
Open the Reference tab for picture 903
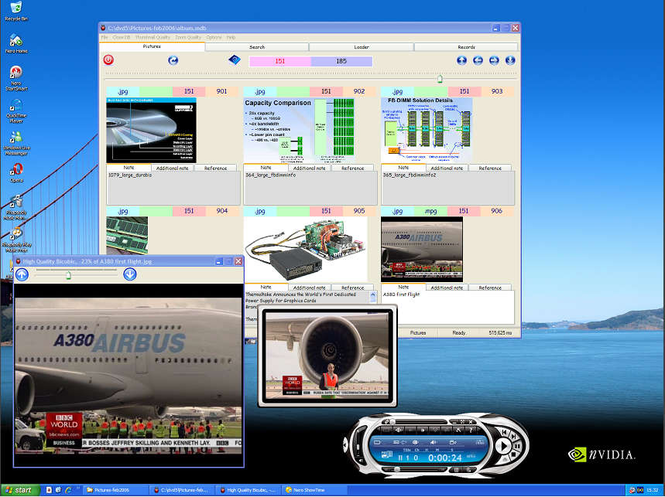pyautogui.click(x=490, y=168)
